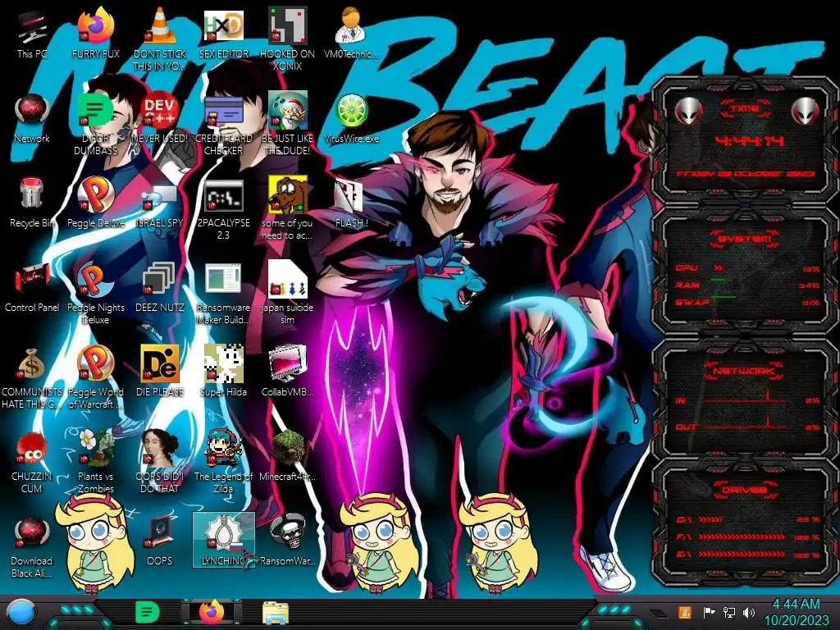Launch Peggle World of Warcraft shortcut
The width and height of the screenshot is (840, 630).
coord(95,377)
